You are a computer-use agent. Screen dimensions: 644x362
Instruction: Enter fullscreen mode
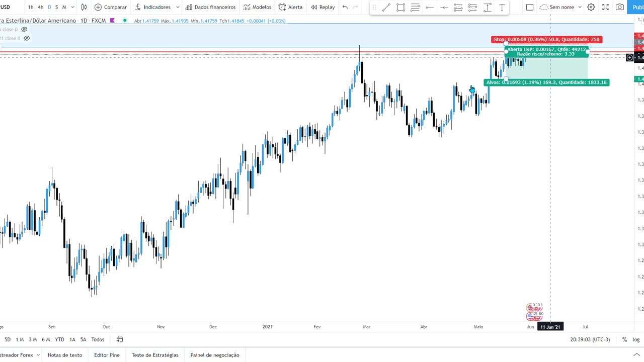[606, 7]
